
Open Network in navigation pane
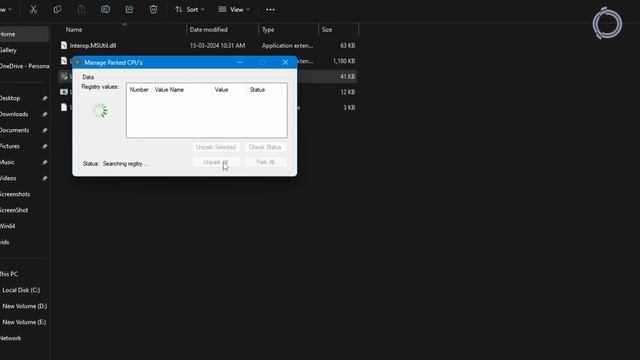click(x=11, y=338)
